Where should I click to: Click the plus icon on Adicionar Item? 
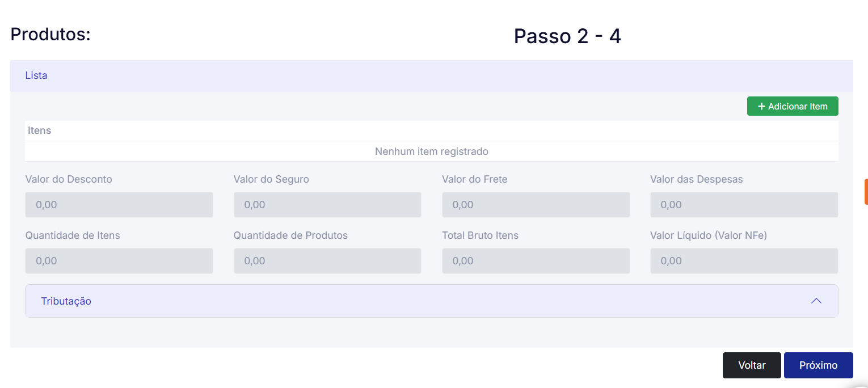pyautogui.click(x=761, y=107)
